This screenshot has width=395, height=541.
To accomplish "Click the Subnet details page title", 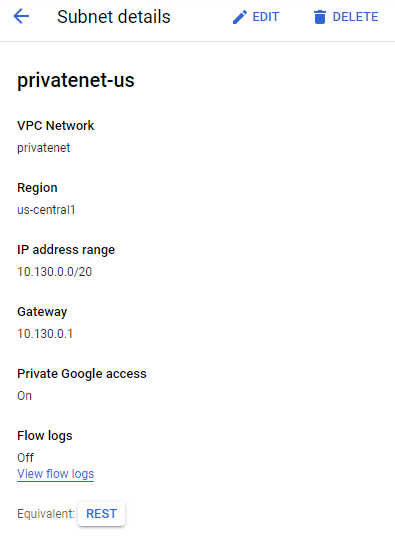I will pos(114,17).
